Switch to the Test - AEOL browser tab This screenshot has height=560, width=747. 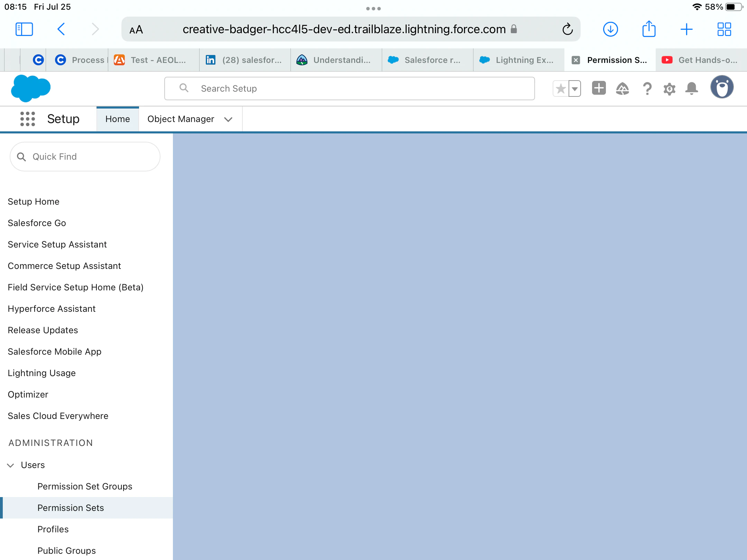coord(154,60)
